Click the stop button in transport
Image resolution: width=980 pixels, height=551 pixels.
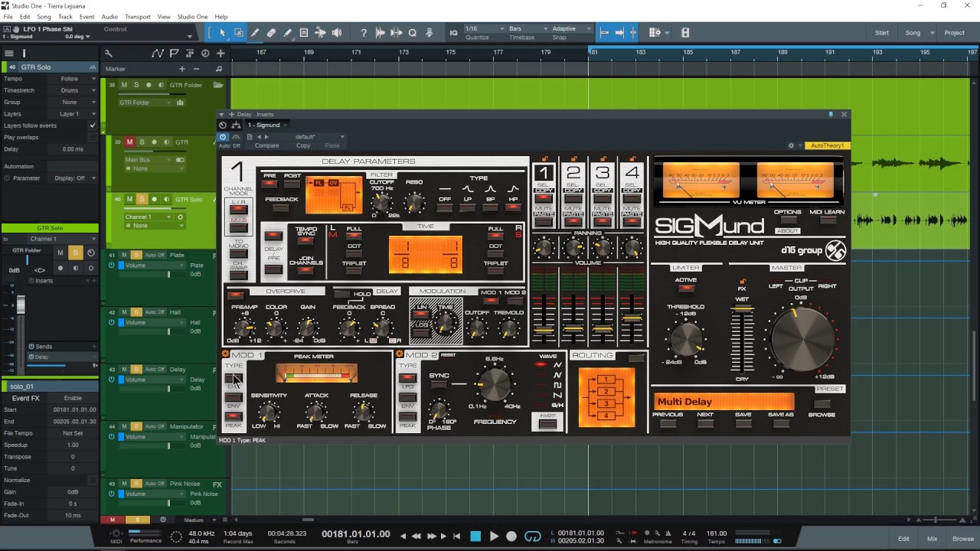pos(475,536)
